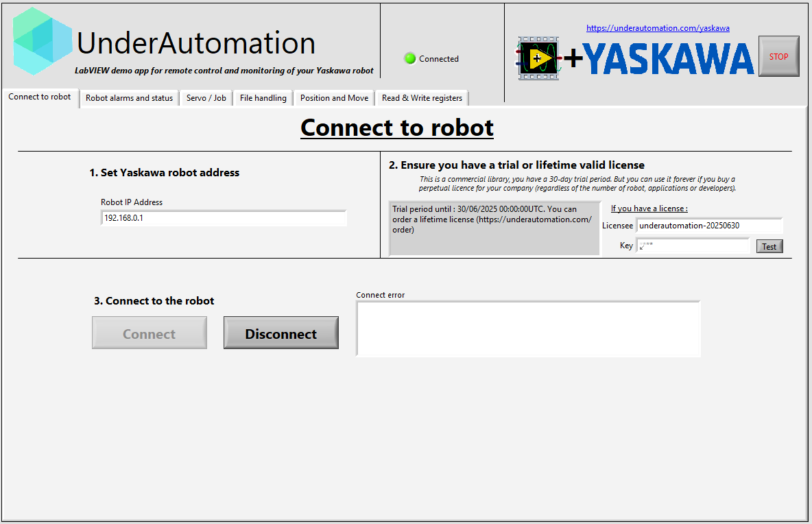Click the Trial period until message box
812x524 pixels.
[494, 228]
